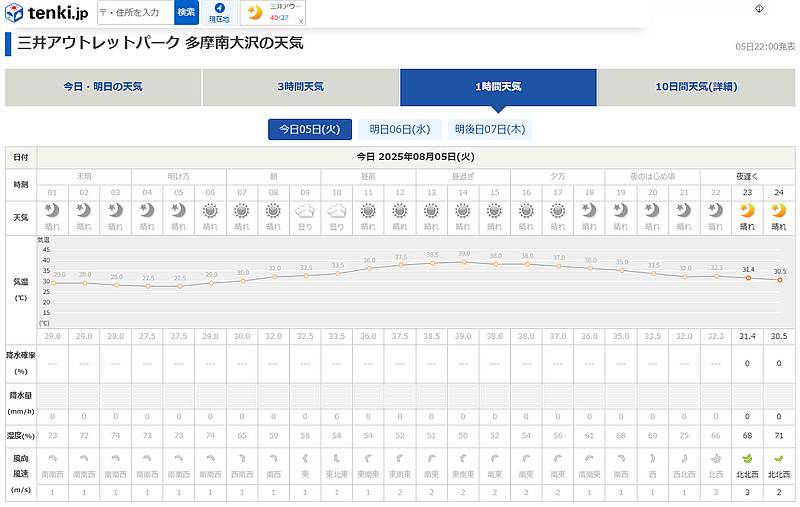Click the sun weather icon for hour 08

(273, 210)
